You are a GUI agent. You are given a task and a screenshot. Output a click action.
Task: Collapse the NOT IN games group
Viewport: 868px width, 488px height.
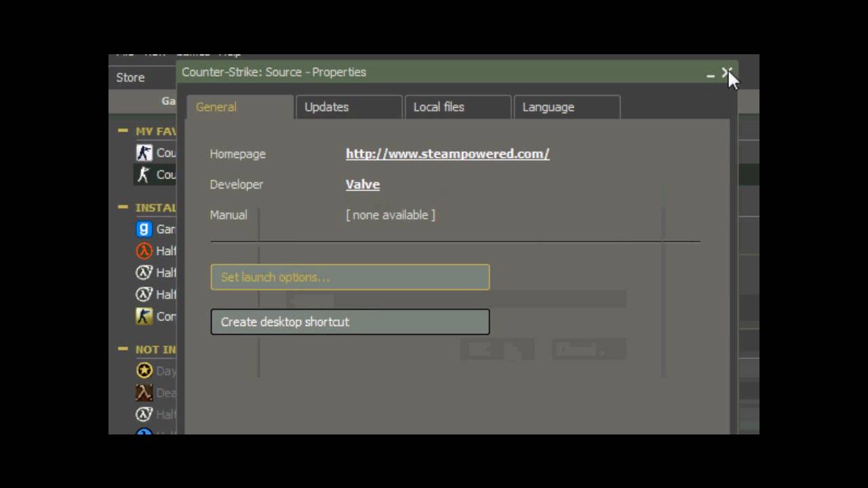coord(123,349)
